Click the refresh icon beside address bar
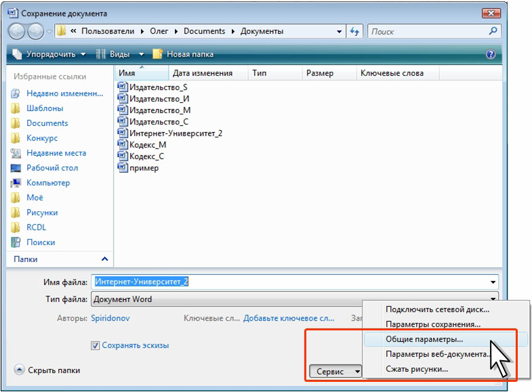 pyautogui.click(x=354, y=32)
